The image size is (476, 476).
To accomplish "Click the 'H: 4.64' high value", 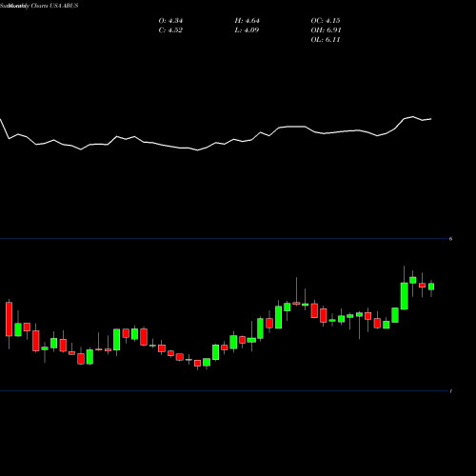I will (248, 21).
